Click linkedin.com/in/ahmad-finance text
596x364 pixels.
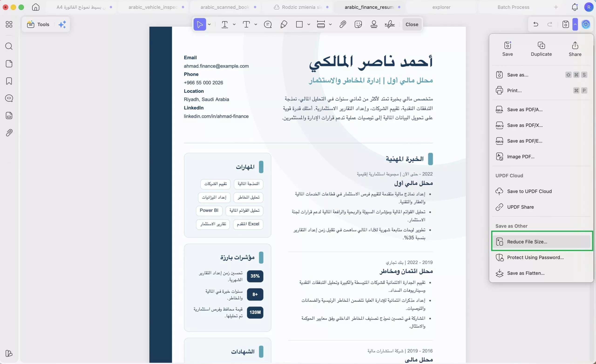[216, 116]
